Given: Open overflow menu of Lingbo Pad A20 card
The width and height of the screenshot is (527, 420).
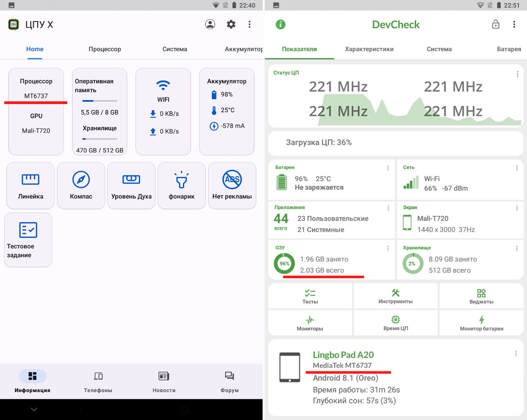Looking at the screenshot, I should coord(516,353).
